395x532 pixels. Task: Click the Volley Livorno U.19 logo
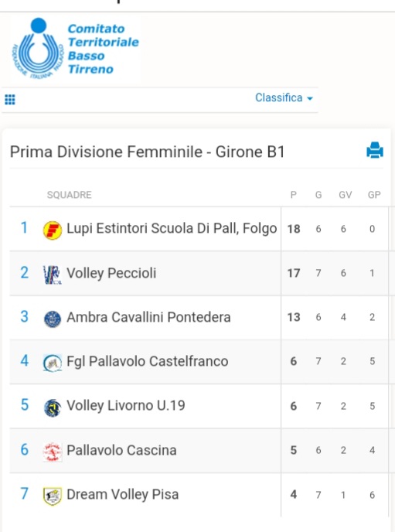[53, 408]
